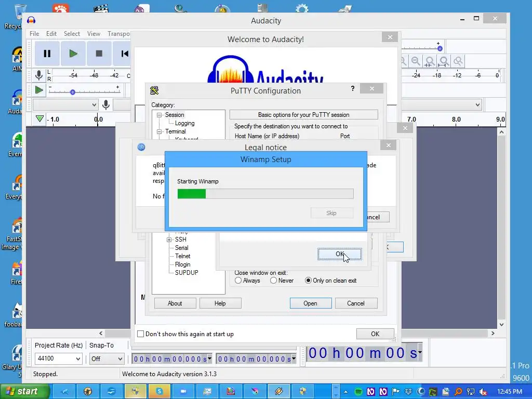This screenshot has height=399, width=532.
Task: Click the focused OK button under the cursor
Action: [x=340, y=254]
